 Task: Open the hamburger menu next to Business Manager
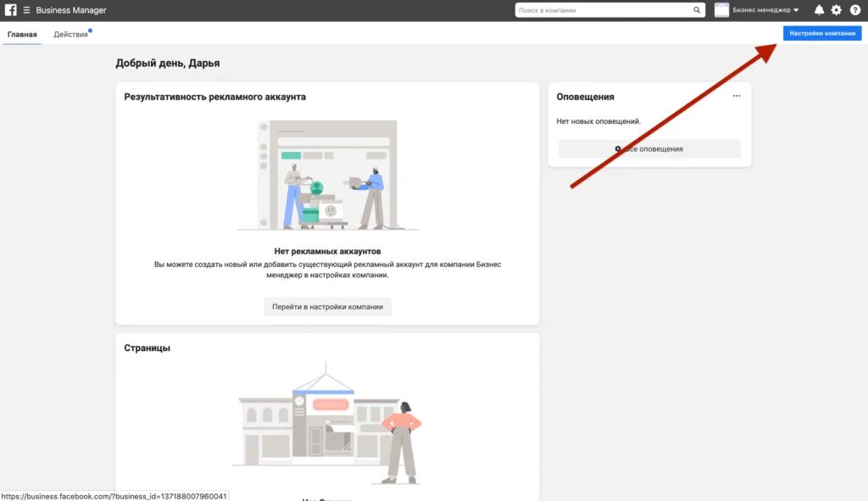(26, 10)
